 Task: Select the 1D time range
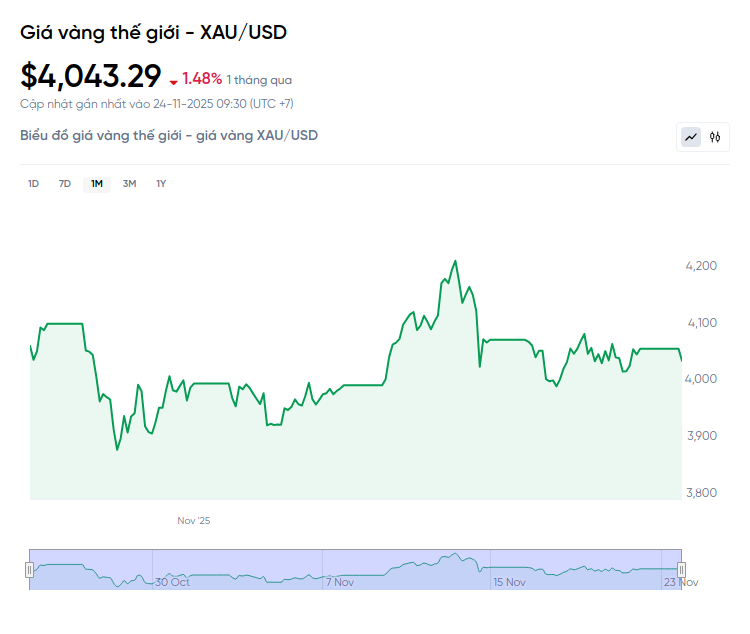33,184
